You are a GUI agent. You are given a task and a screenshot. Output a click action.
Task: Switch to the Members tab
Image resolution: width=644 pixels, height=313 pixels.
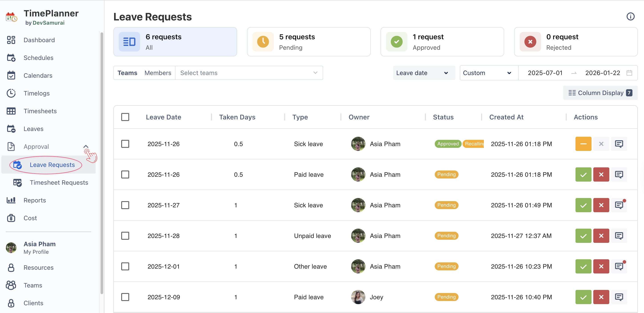tap(157, 73)
